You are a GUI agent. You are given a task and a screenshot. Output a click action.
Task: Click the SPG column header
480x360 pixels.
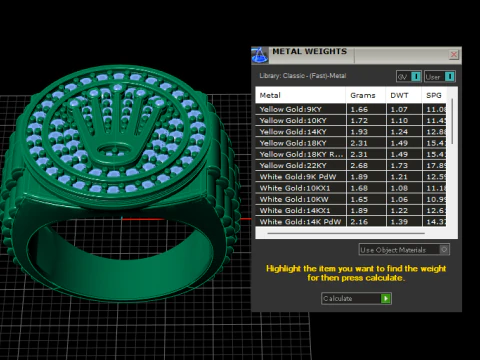434,95
